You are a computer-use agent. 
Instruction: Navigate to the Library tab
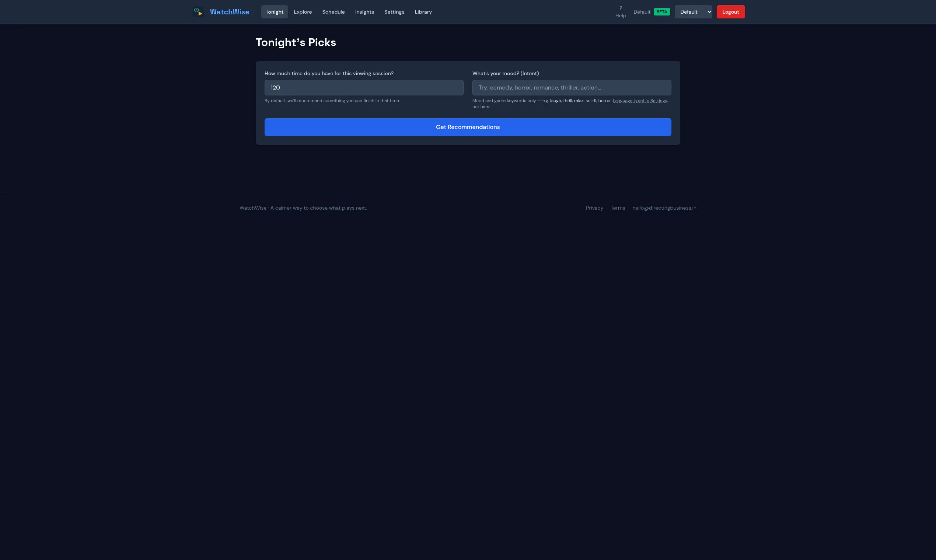click(x=423, y=12)
